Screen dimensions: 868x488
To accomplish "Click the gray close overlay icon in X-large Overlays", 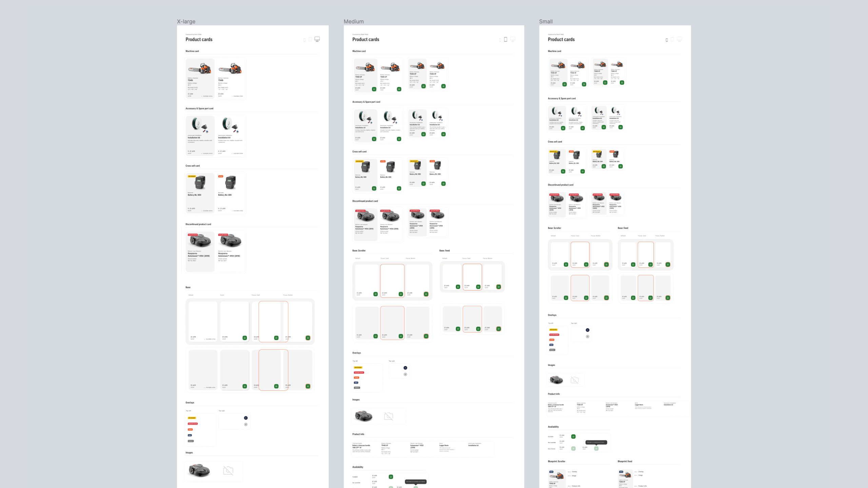I will coord(246,424).
